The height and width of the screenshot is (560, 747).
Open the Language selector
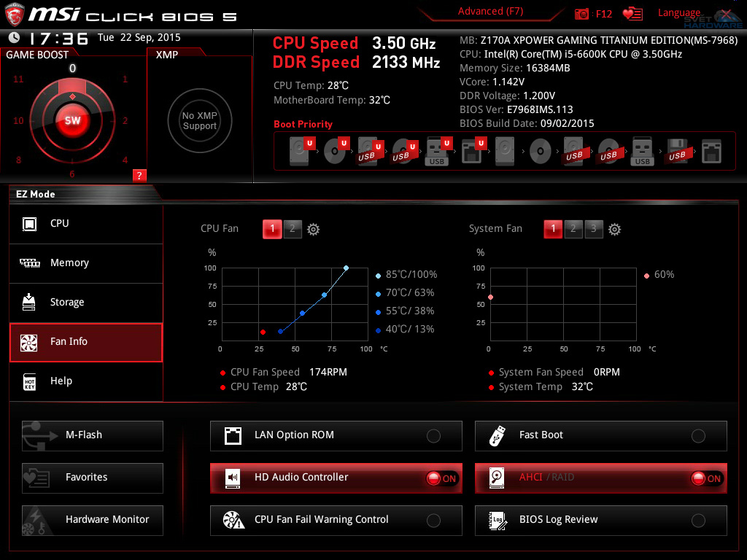coord(680,12)
